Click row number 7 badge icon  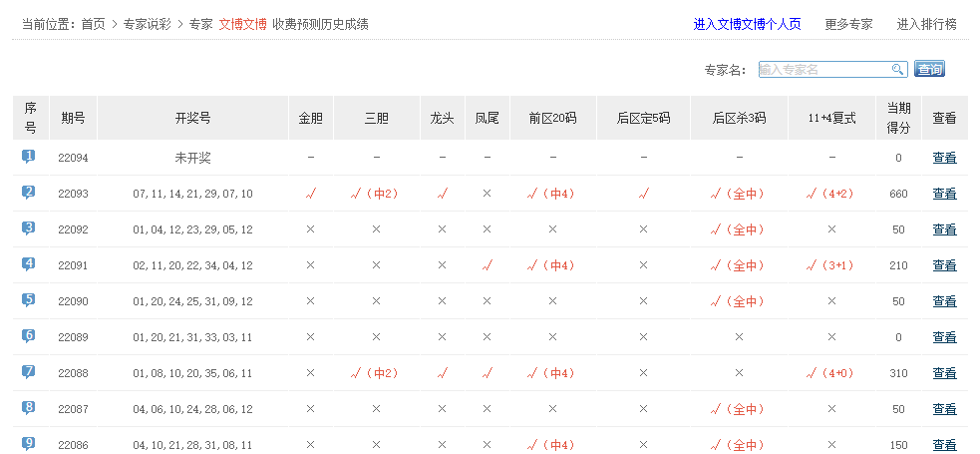29,372
